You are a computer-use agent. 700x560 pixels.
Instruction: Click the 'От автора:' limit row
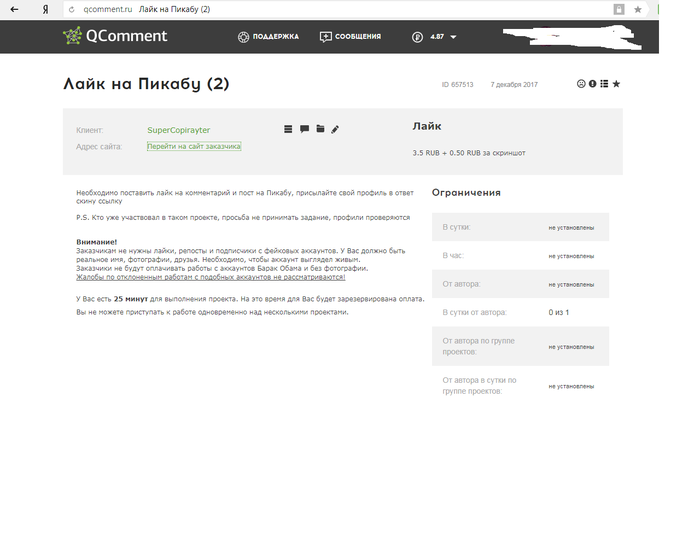(520, 284)
